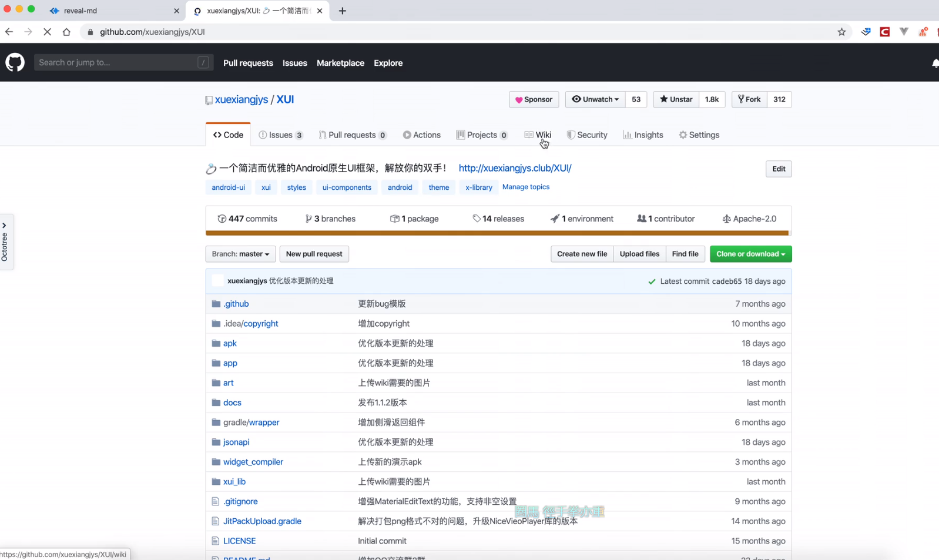
Task: Edit the repository description
Action: (779, 169)
